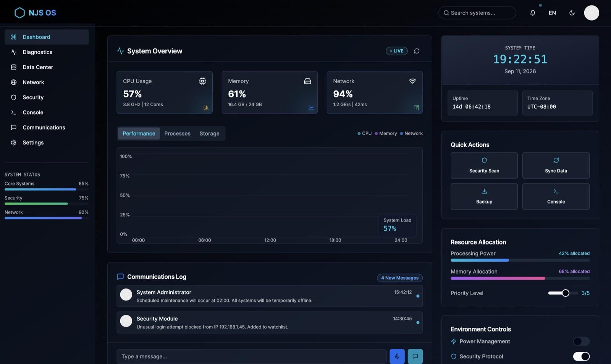Turn off the Security Protocol switch
The height and width of the screenshot is (364, 611).
point(581,356)
